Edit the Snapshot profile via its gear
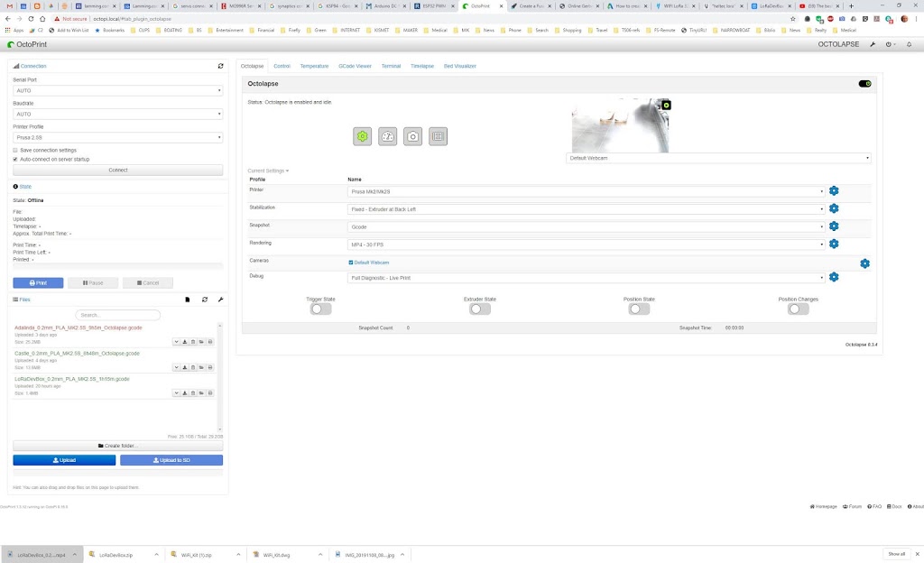 (x=834, y=226)
